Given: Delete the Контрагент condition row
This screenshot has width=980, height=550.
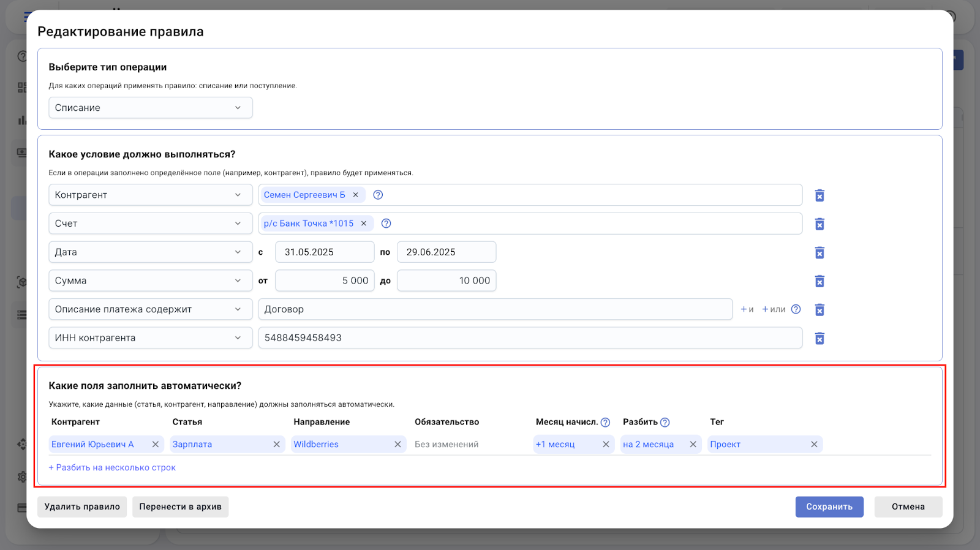Looking at the screenshot, I should click(820, 195).
